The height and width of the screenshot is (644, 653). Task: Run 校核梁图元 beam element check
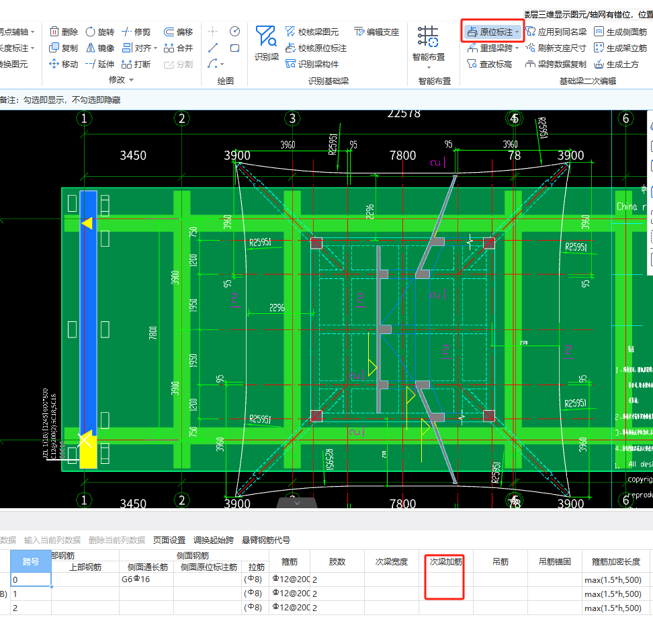coord(312,32)
